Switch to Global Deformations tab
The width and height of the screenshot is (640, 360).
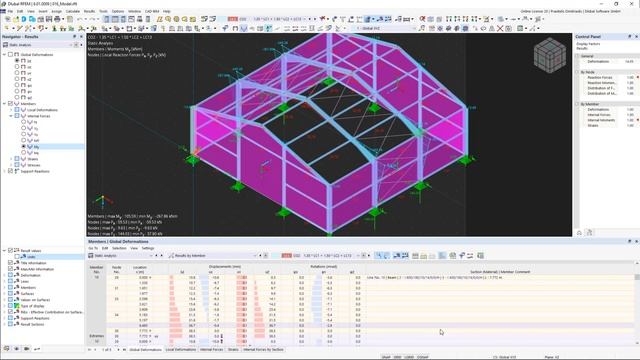[145, 350]
